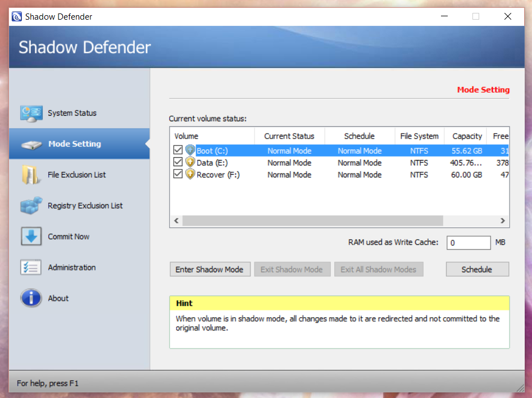Click the horizontal scrollbar thumb in volume list
The image size is (532, 398).
(312, 221)
